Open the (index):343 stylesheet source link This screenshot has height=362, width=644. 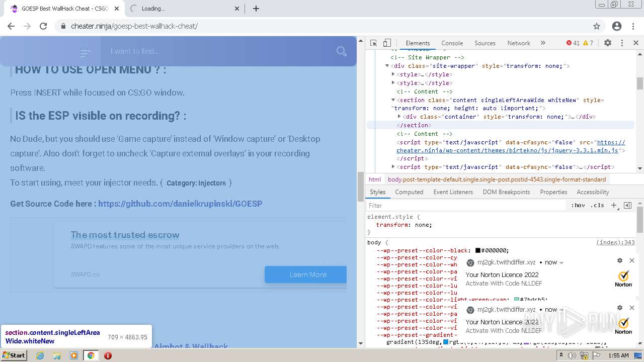click(x=615, y=242)
